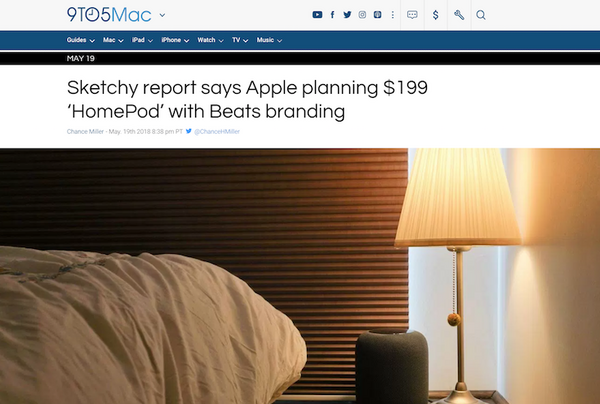
Task: Open the 9to5Mac YouTube channel icon
Action: point(317,15)
